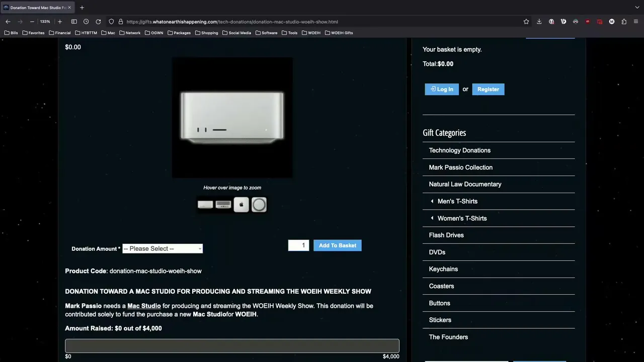Click the URL address bar
Viewport: 644px width, 362px height.
(x=322, y=22)
